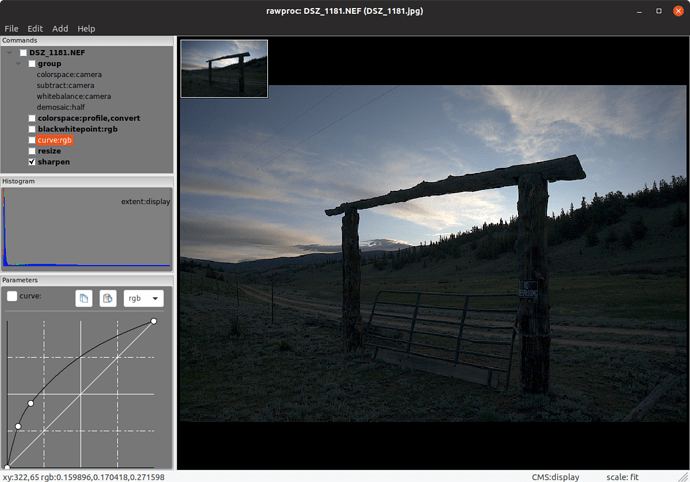Select the colorspace:profile,convert command
Image resolution: width=690 pixels, height=482 pixels.
[88, 118]
